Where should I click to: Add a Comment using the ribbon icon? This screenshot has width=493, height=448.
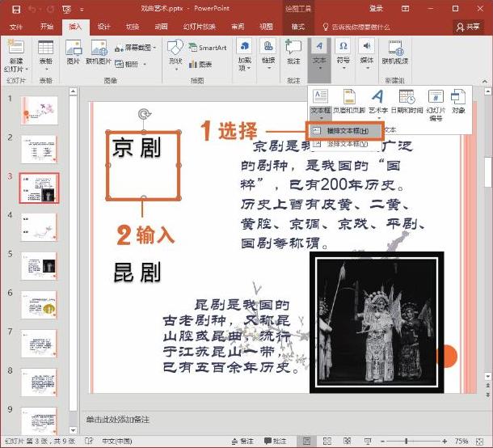pos(293,47)
